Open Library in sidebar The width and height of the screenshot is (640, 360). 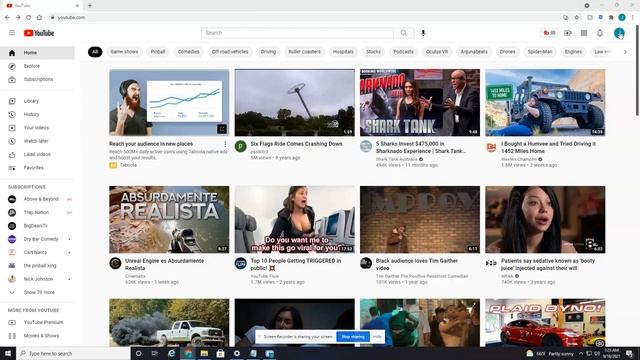(x=37, y=101)
